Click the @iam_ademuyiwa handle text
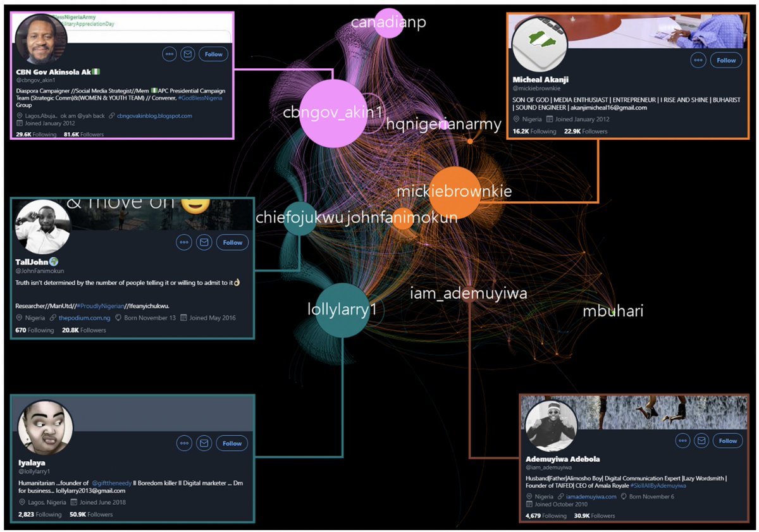The height and width of the screenshot is (532, 759). pos(549,467)
